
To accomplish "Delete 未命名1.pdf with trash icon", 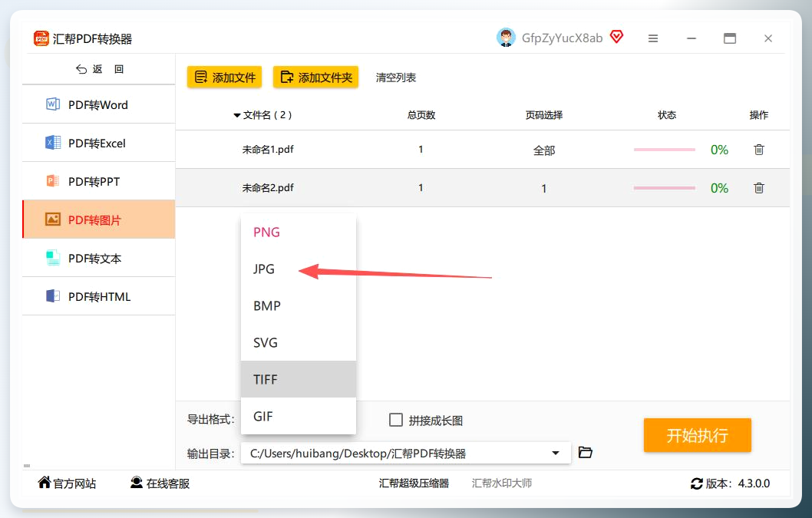I will tap(759, 150).
